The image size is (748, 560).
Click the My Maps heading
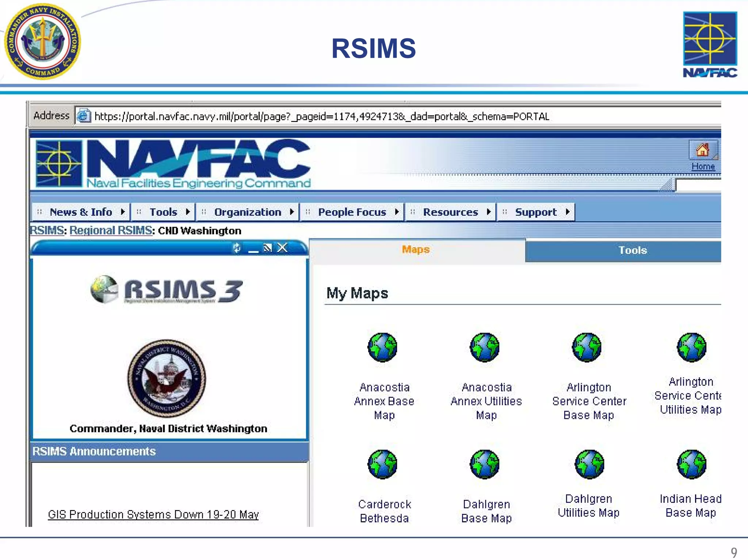357,294
